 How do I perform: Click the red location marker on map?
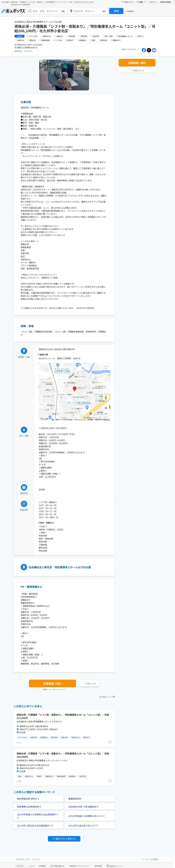[74, 389]
